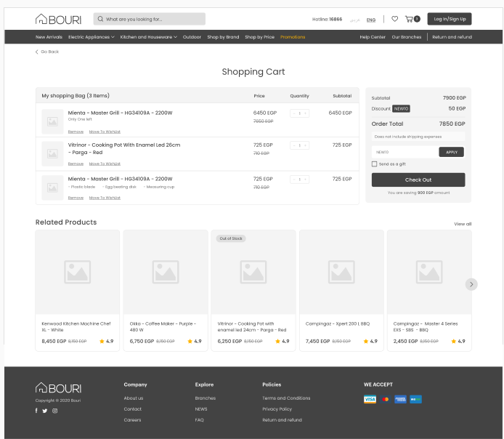This screenshot has height=439, width=504.
Task: Click the Vitrinor Cooking Pot item image
Action: pos(52,154)
